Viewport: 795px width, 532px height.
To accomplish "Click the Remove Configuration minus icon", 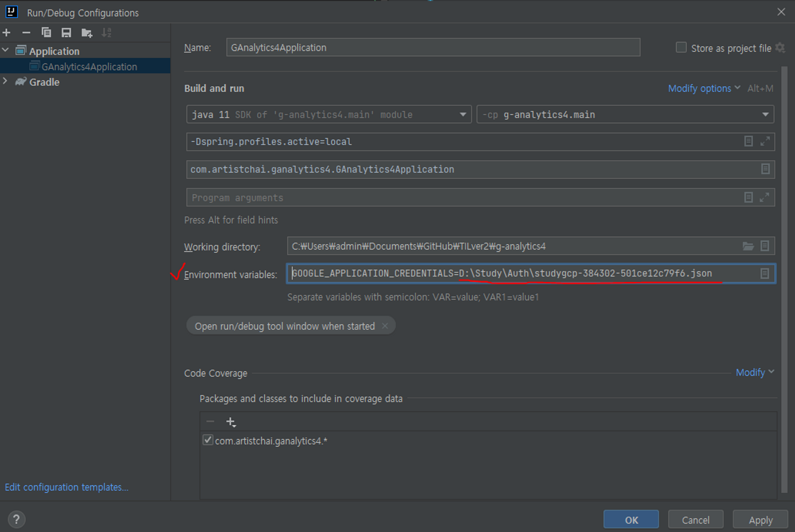I will click(26, 33).
